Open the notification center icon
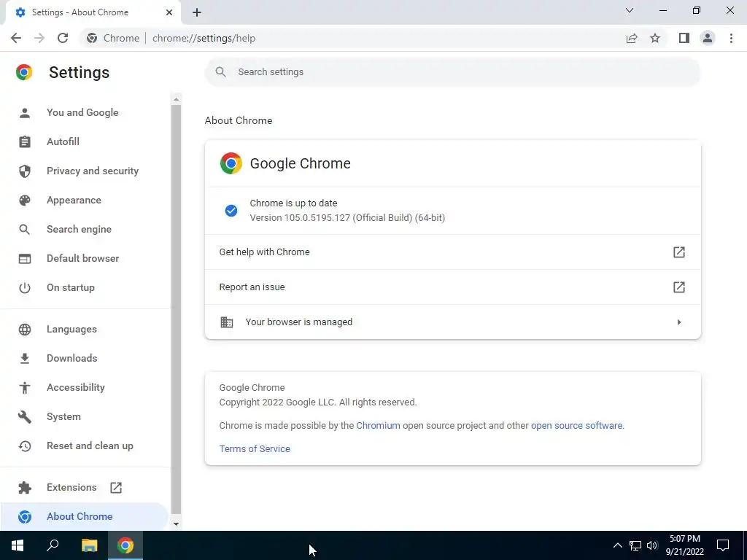This screenshot has height=560, width=747. click(x=723, y=545)
